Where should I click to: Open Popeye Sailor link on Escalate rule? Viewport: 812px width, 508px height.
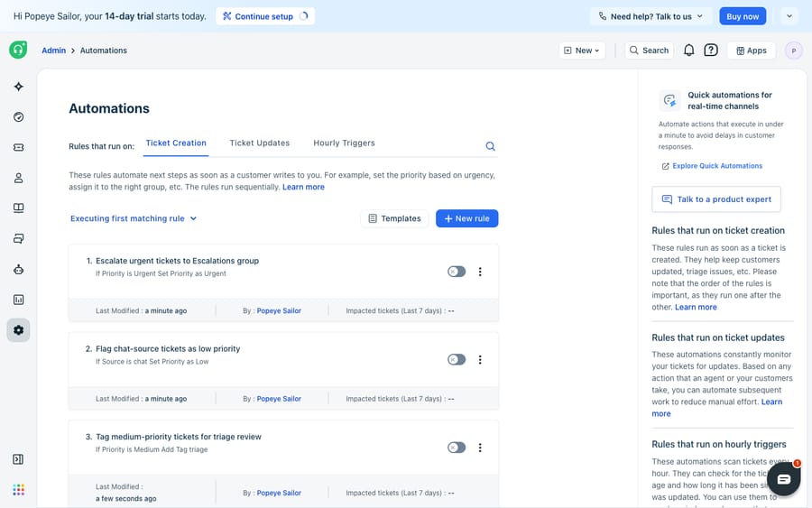click(x=279, y=311)
